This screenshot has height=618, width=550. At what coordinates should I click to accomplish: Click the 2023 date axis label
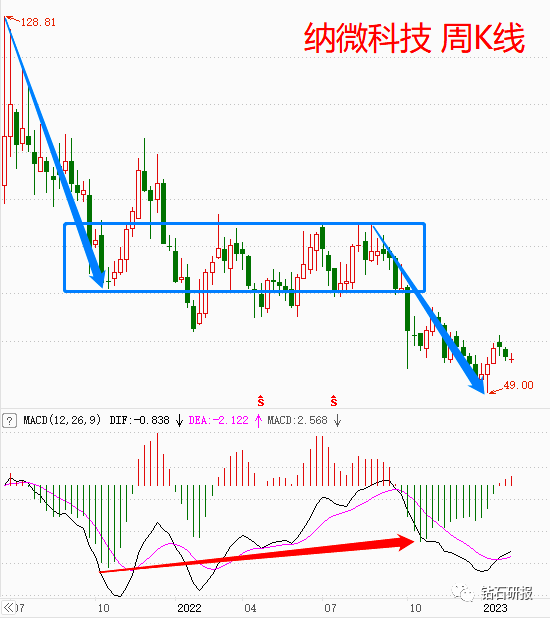click(496, 608)
